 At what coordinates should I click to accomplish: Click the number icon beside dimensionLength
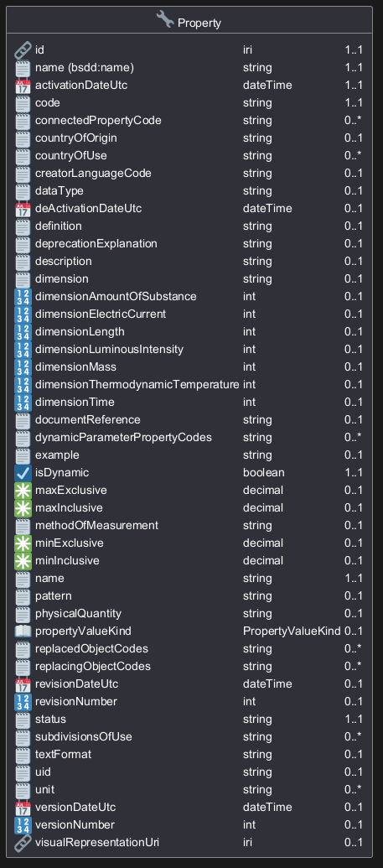point(23,332)
